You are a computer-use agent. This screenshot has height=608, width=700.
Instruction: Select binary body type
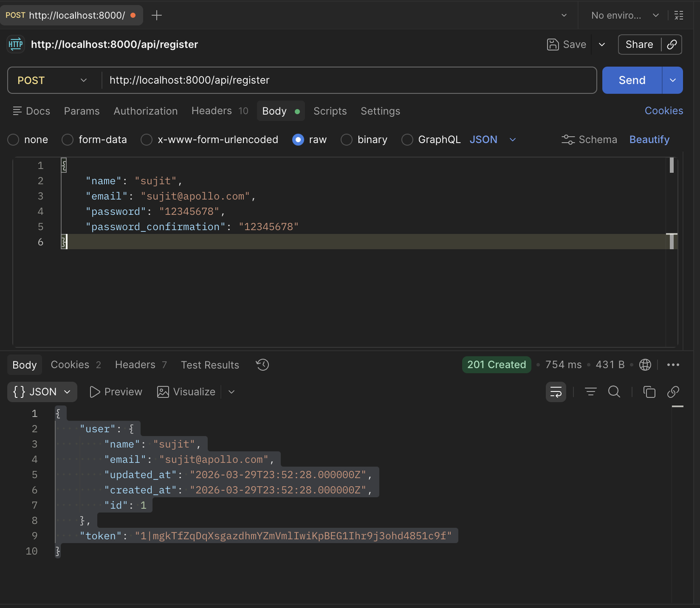[x=347, y=140]
